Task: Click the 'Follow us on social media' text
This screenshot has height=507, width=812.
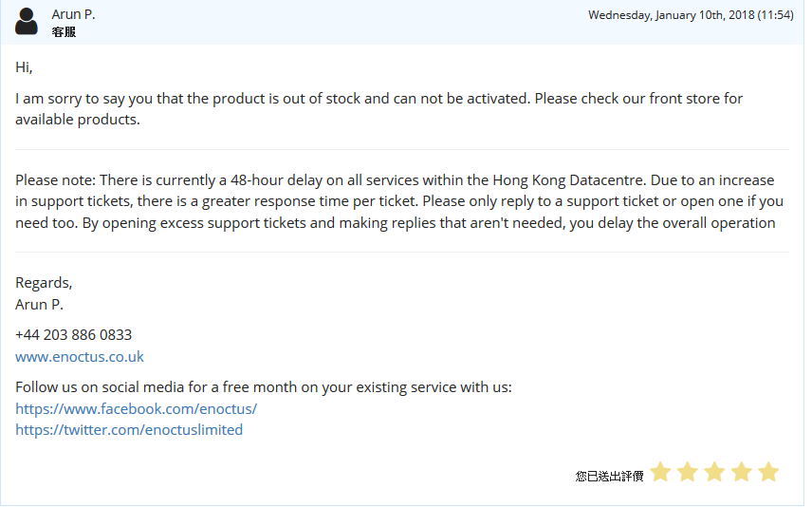Action: pos(264,387)
